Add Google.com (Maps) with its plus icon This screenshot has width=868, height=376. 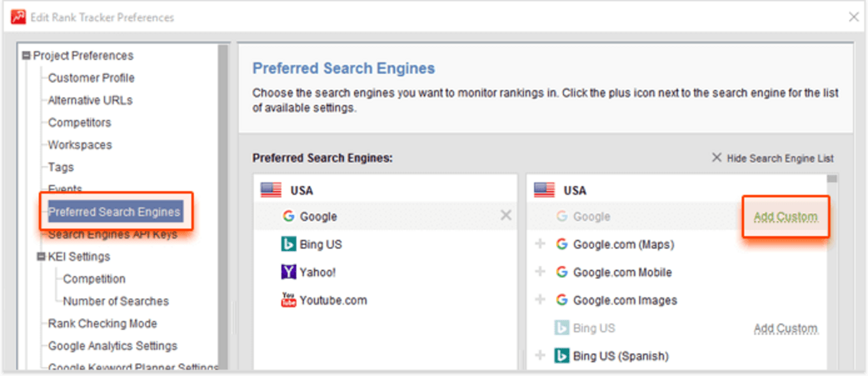[540, 244]
